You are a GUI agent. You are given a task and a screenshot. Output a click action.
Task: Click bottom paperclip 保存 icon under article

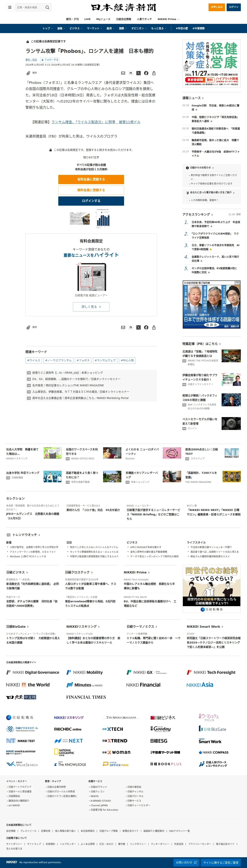pyautogui.click(x=32, y=327)
